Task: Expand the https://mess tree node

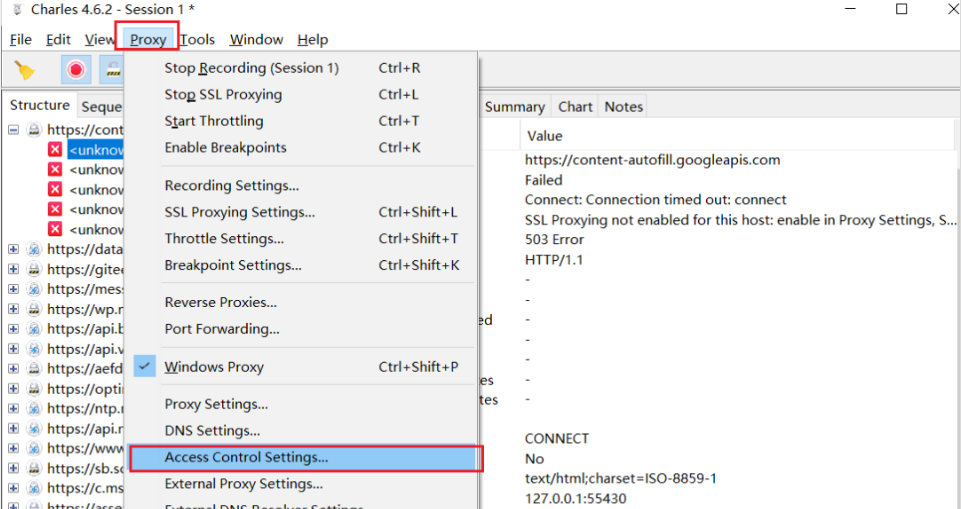Action: click(x=13, y=289)
